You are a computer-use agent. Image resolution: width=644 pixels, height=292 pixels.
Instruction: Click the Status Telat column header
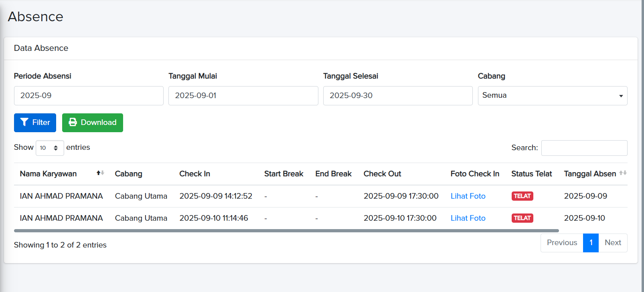(x=531, y=174)
